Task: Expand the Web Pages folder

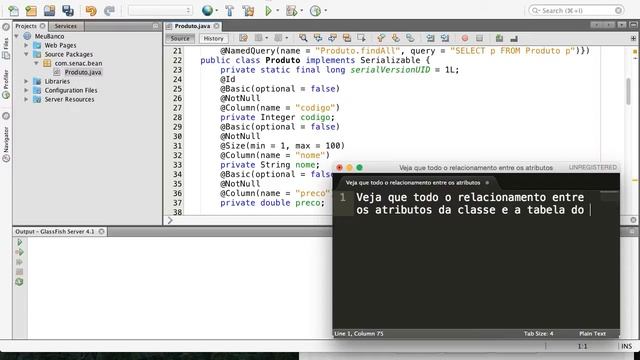Action: click(x=26, y=45)
